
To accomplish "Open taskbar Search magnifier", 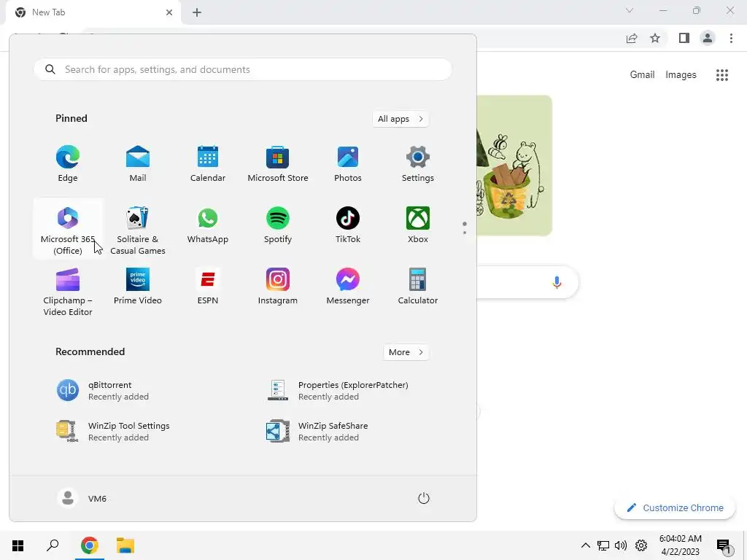I will tap(53, 545).
